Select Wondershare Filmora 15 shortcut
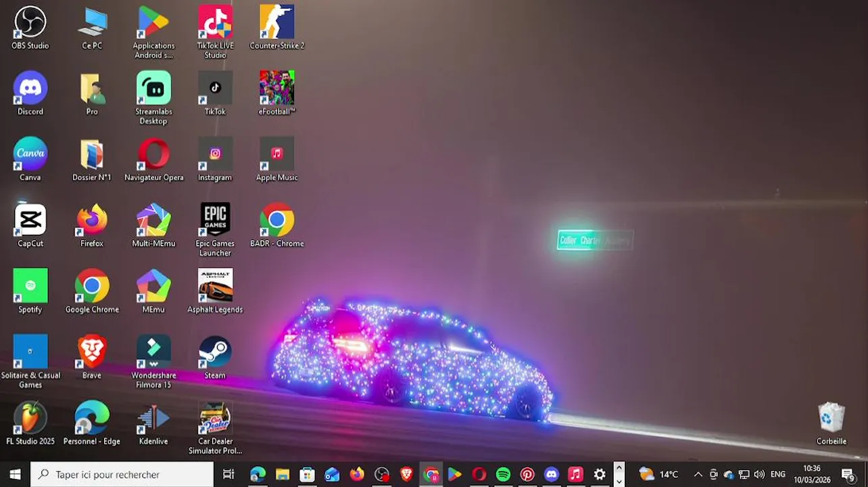 tap(153, 362)
